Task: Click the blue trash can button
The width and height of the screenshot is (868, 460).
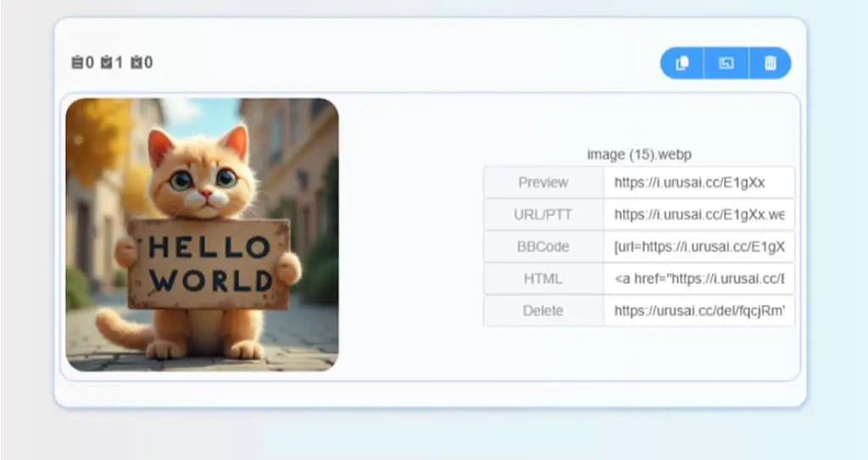Action: tap(770, 63)
